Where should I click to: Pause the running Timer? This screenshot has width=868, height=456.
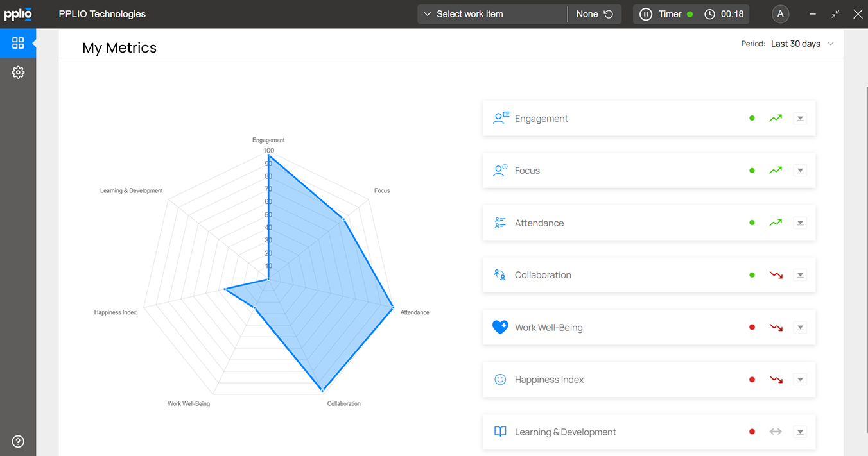[645, 13]
